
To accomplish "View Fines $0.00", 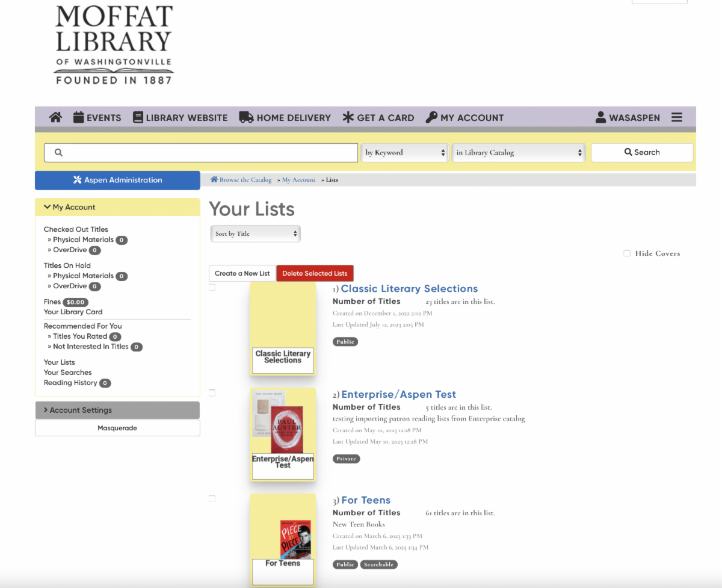I will coord(66,302).
